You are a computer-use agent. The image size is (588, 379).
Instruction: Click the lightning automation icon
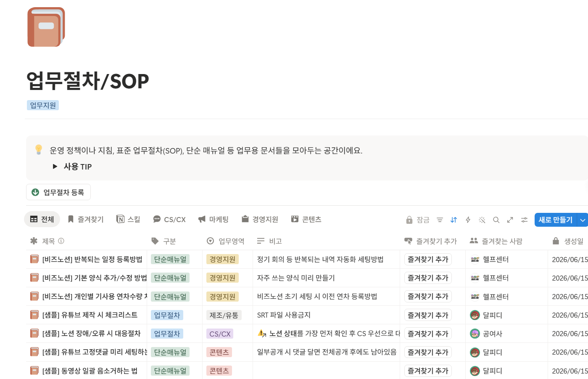[468, 220]
